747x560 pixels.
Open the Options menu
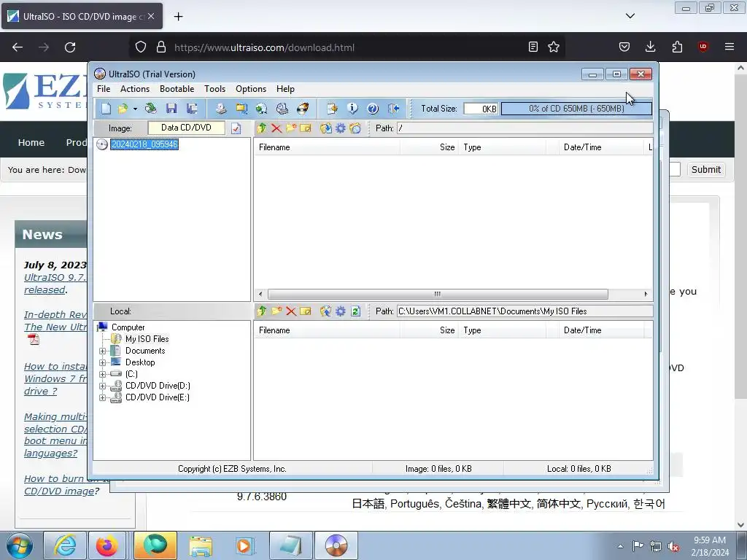click(251, 89)
